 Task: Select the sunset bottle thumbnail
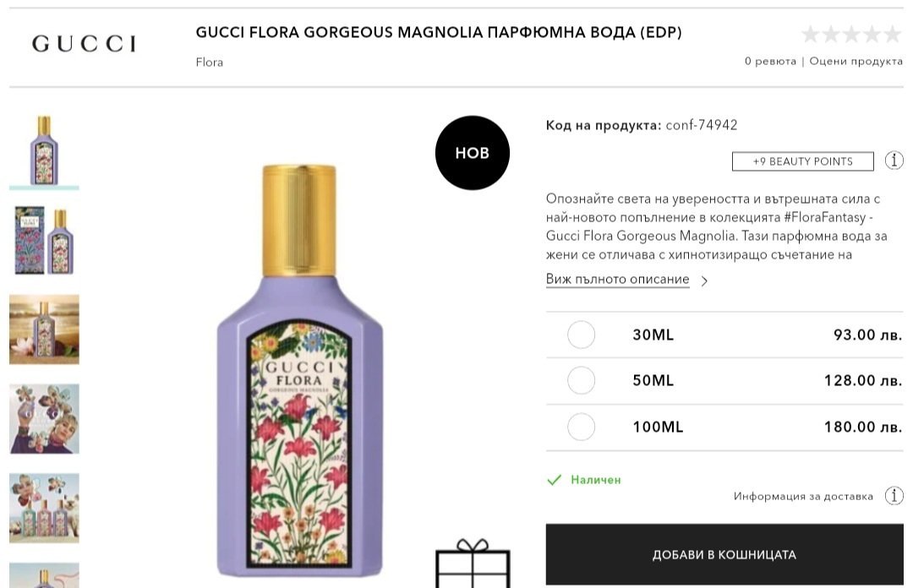pos(44,329)
